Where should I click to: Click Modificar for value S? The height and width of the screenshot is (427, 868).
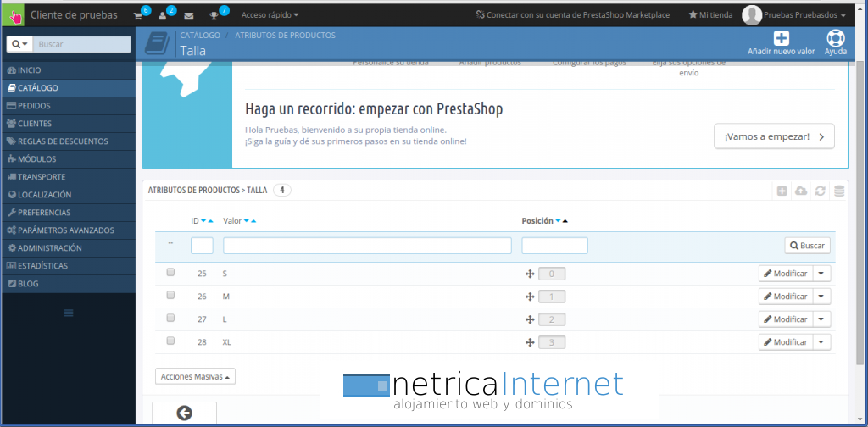786,274
